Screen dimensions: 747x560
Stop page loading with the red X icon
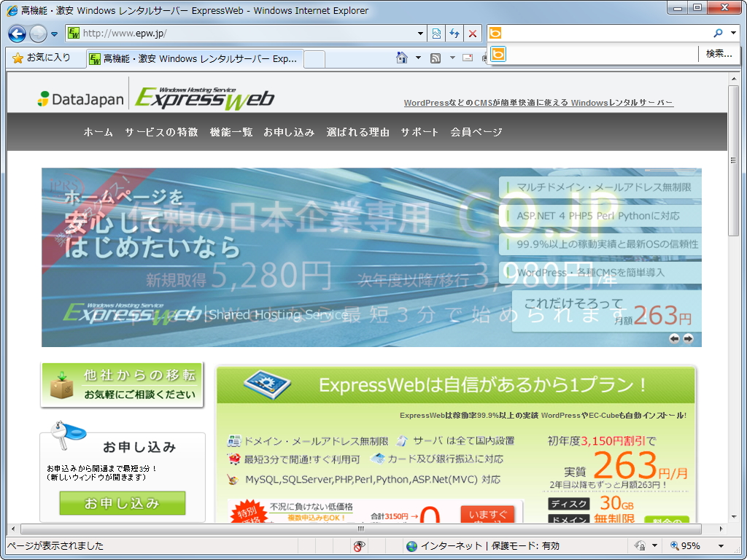click(473, 34)
